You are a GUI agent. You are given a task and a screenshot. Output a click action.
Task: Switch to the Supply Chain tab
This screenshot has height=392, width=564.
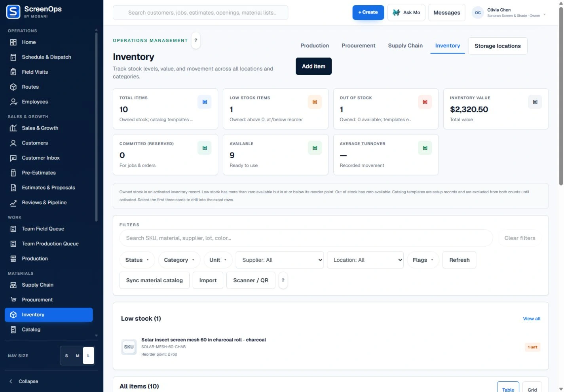pos(405,46)
